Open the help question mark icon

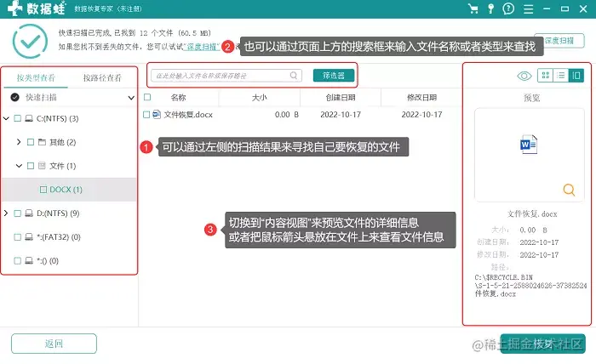[508, 9]
